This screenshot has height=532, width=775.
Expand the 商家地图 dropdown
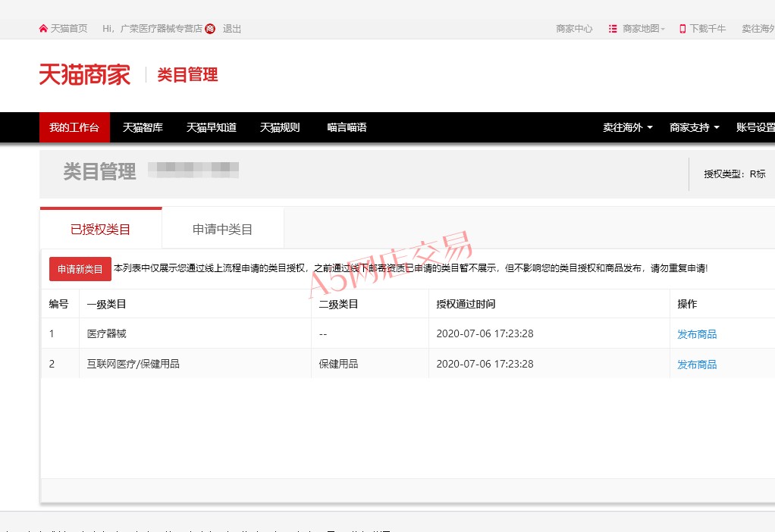pos(644,29)
